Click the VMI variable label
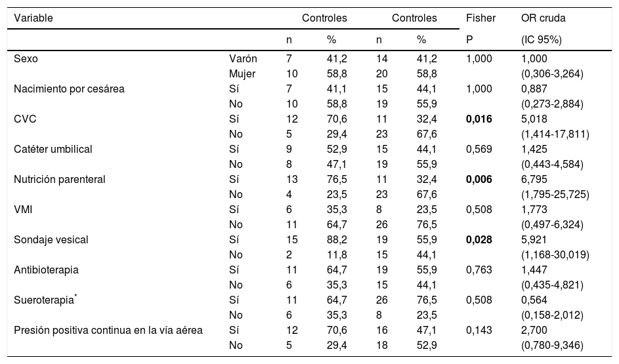Viewport: 619px width, 364px height. 24,209
